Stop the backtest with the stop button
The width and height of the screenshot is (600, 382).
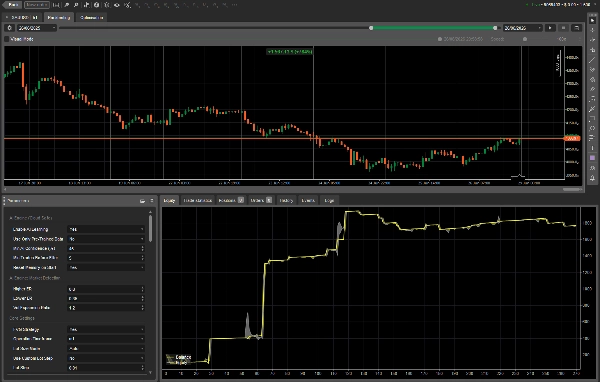pos(563,28)
